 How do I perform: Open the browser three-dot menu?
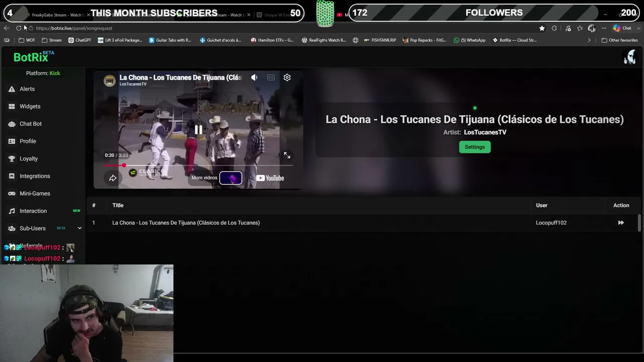(604, 28)
